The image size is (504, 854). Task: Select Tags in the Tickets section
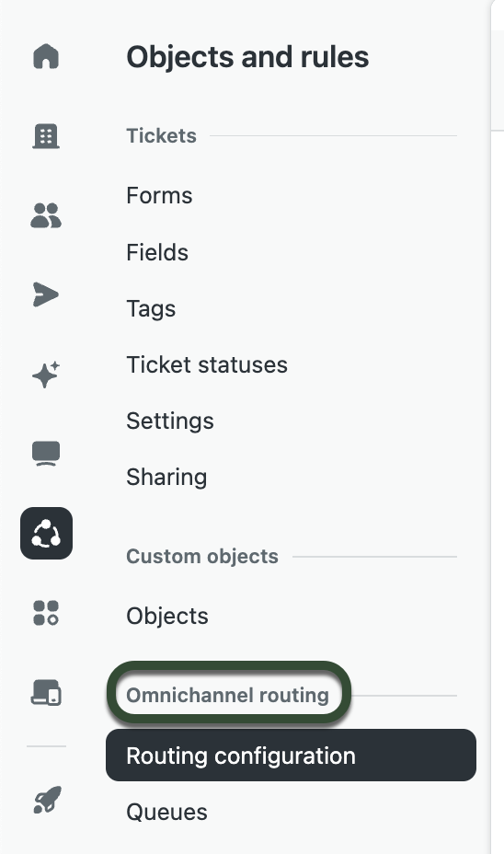[x=151, y=309]
